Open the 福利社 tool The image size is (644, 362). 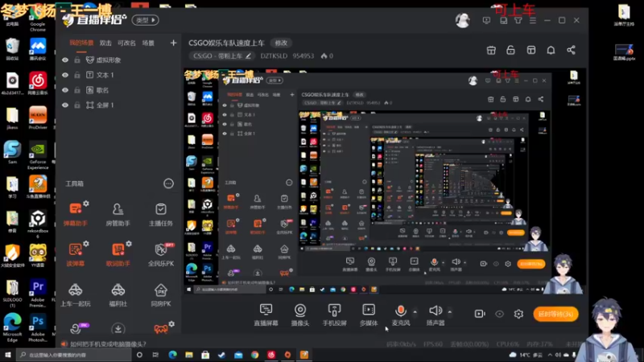click(118, 294)
